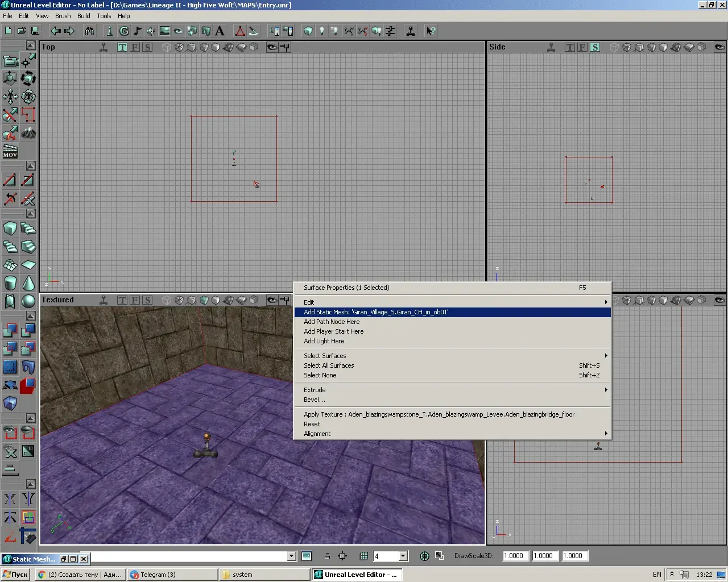Click the CSG Add brush icon
This screenshot has width=728, height=582.
[10, 331]
